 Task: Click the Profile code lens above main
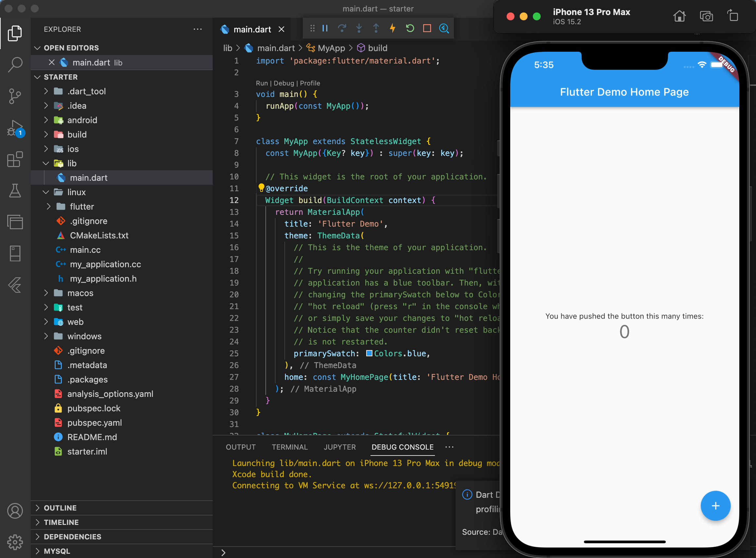tap(310, 83)
